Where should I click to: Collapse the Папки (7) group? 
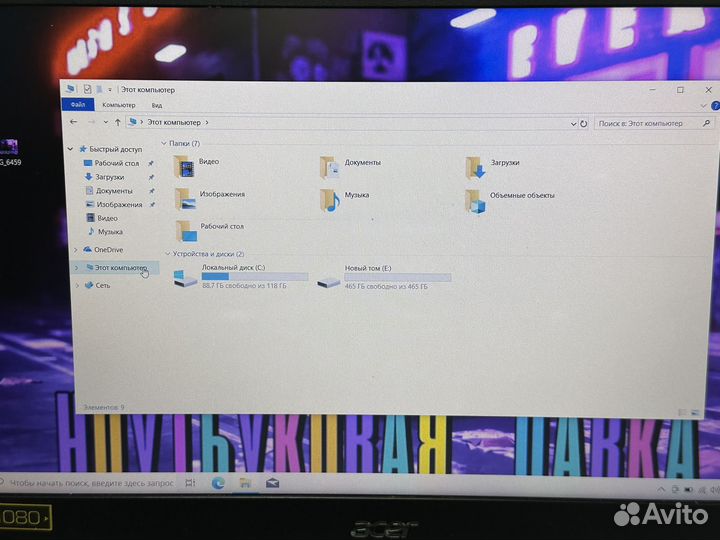point(163,143)
